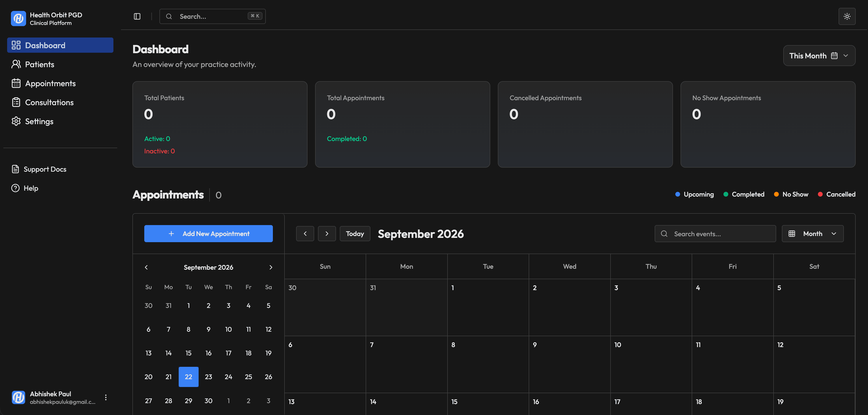Click the 'Inactive: 0' text
The width and height of the screenshot is (868, 415).
(x=159, y=151)
